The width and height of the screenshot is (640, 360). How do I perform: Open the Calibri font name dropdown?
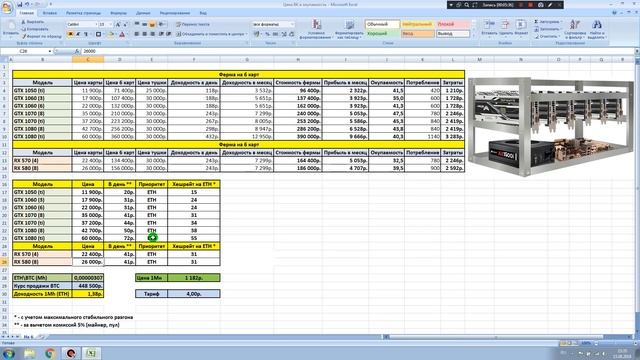pos(96,24)
